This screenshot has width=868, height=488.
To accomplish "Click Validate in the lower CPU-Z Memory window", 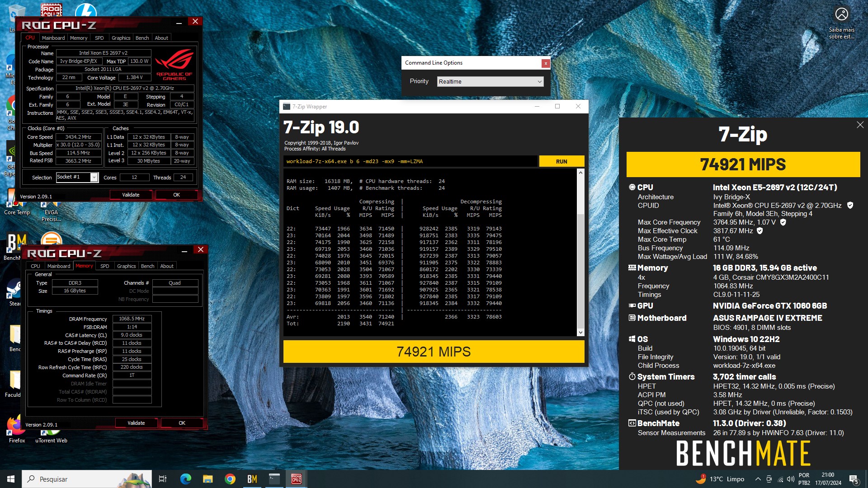I will click(x=136, y=423).
